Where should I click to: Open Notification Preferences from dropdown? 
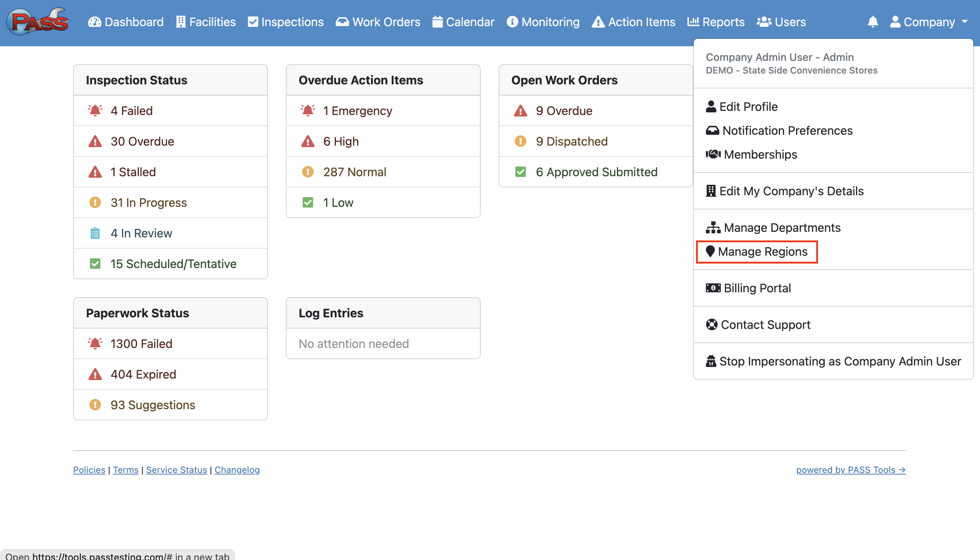tap(787, 131)
